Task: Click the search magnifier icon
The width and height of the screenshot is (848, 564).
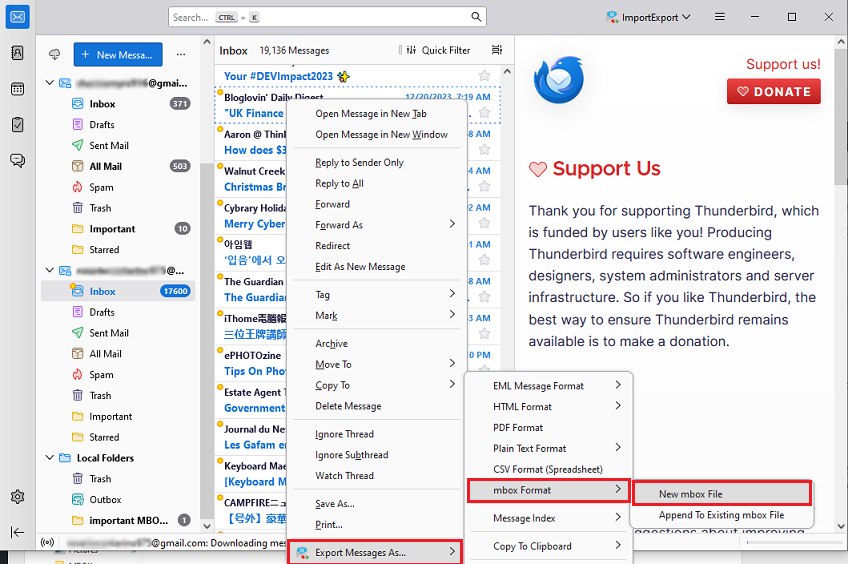Action: 475,17
